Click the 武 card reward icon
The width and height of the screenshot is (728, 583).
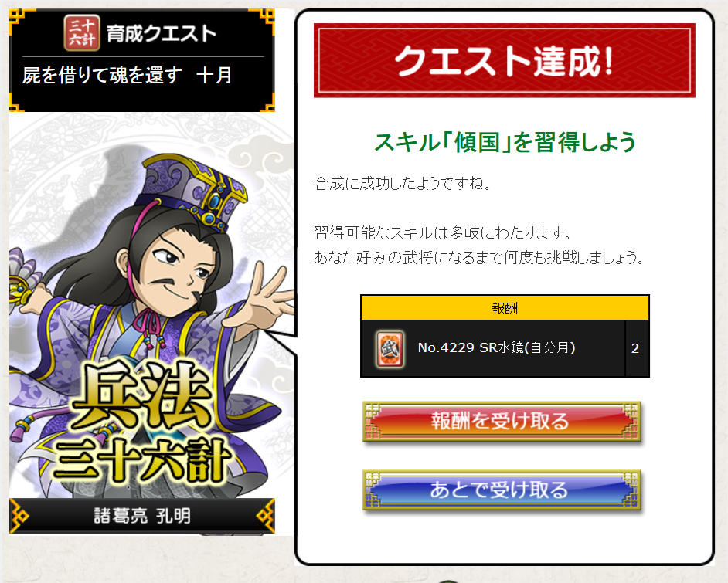tap(390, 349)
